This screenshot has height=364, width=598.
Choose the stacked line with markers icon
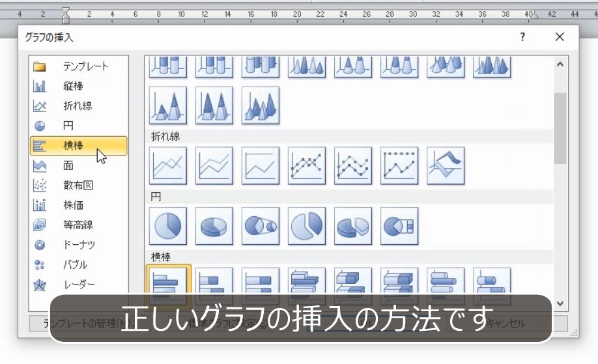353,166
